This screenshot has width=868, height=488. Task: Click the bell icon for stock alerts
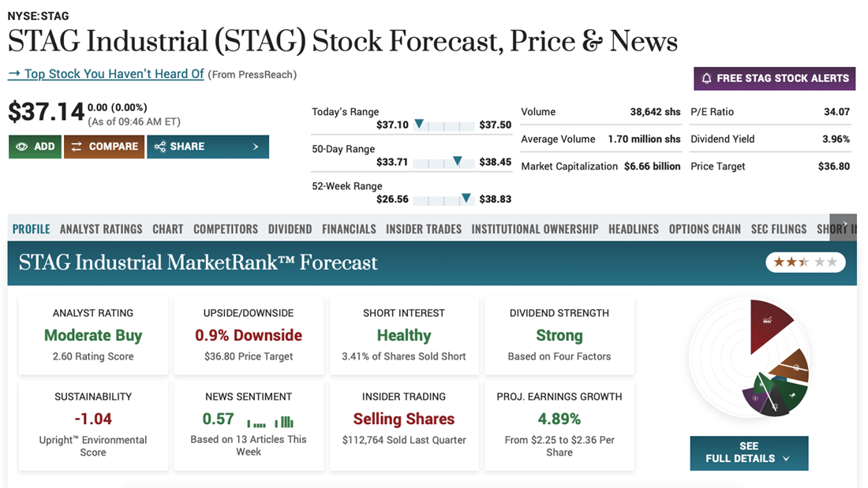coord(706,78)
